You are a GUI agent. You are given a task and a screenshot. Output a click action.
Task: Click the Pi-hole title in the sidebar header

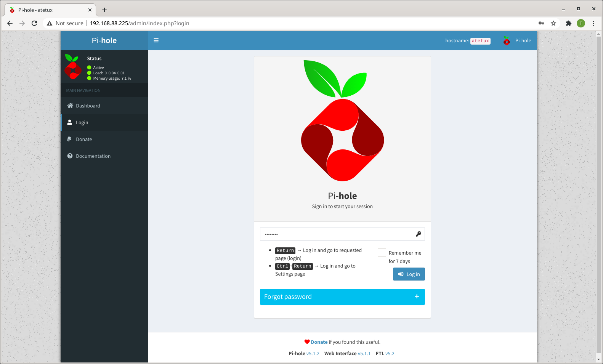(104, 40)
